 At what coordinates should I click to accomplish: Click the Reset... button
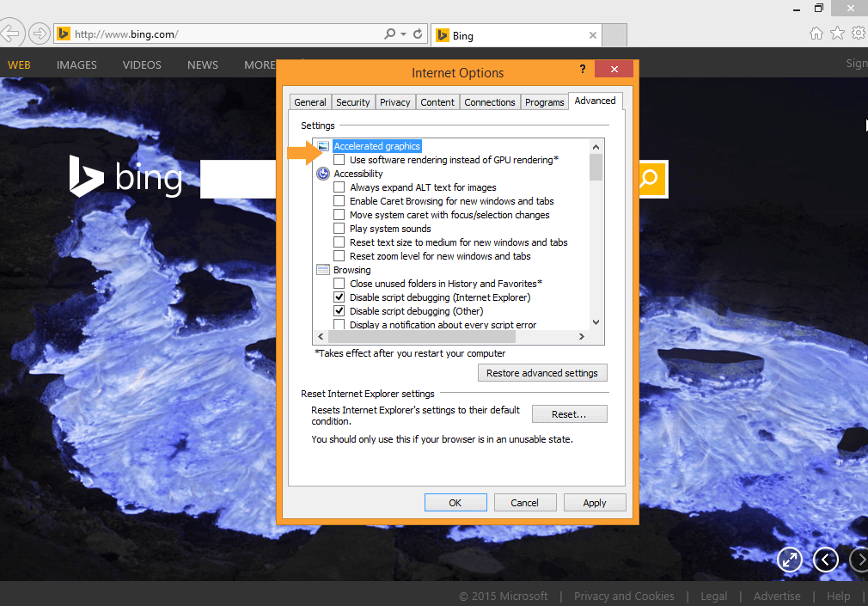(569, 413)
